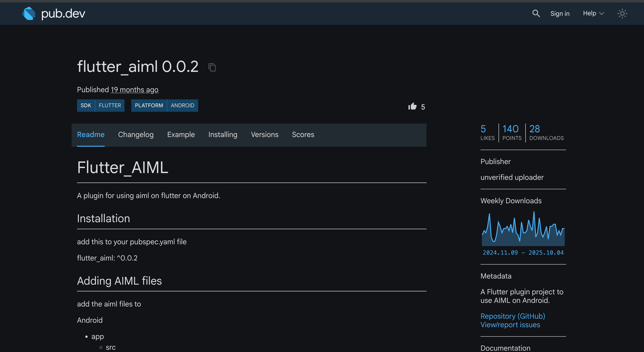
Task: Click the Readme tab
Action: pos(91,135)
